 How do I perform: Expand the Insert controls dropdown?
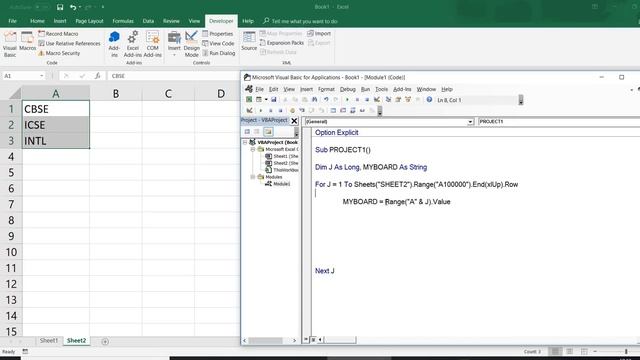174,44
